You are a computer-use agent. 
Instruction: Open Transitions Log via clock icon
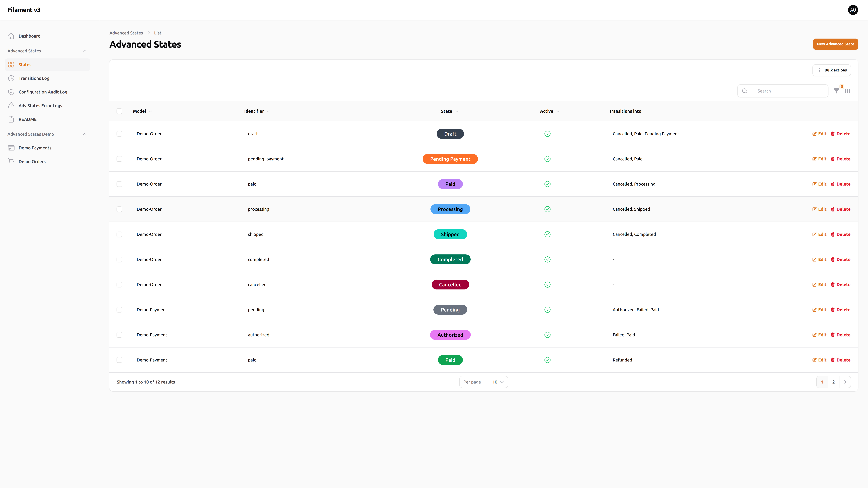pos(11,78)
